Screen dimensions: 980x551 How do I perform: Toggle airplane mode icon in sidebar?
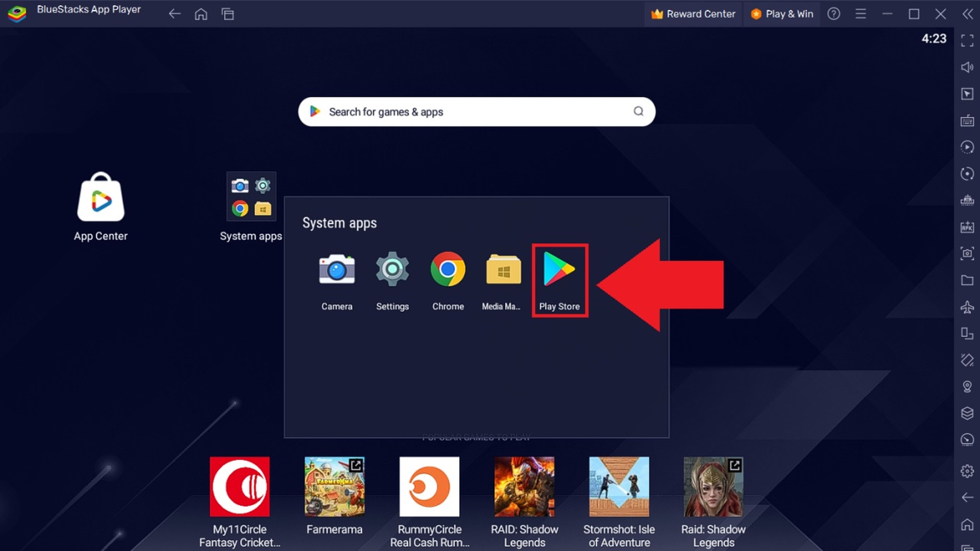pyautogui.click(x=967, y=307)
